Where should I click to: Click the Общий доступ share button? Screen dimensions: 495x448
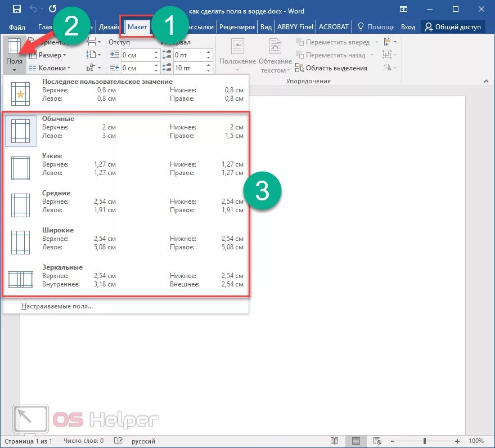[453, 27]
